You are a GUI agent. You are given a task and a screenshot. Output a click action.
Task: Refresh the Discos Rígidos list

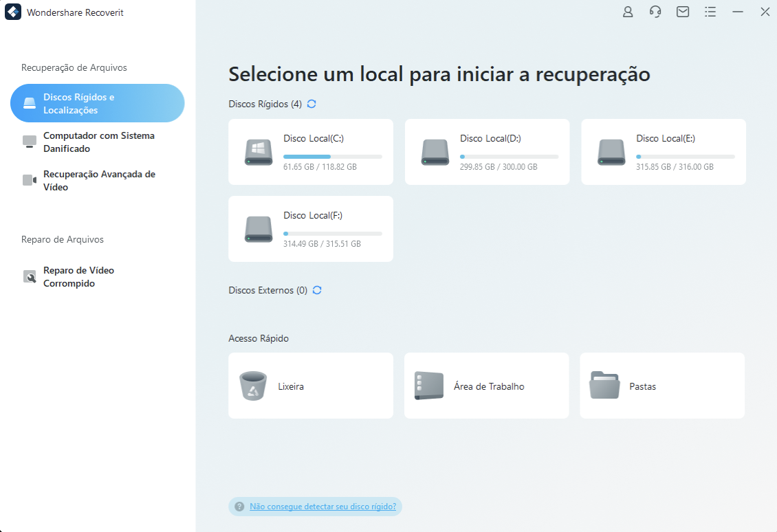311,104
